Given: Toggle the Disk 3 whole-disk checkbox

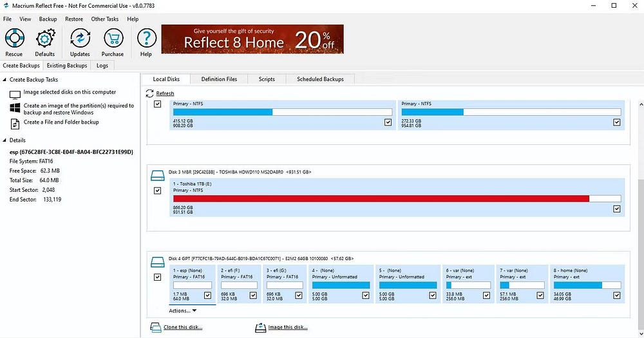Looking at the screenshot, I should point(157,191).
